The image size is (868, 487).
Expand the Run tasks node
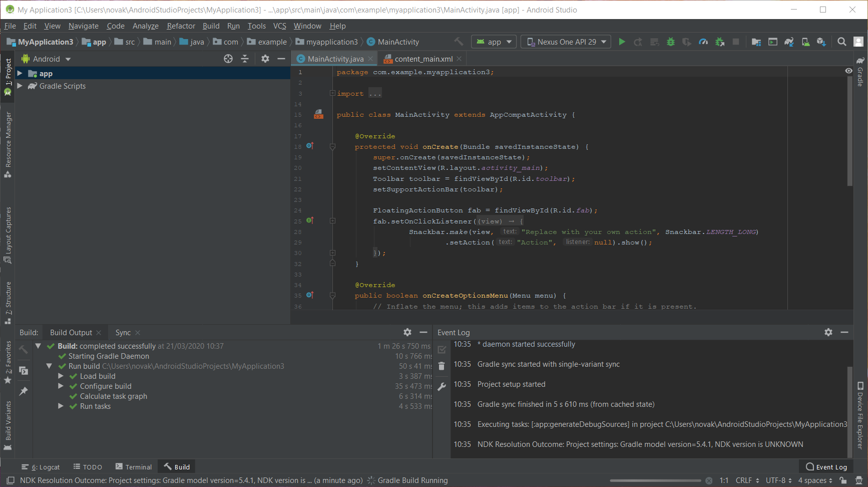click(x=61, y=406)
